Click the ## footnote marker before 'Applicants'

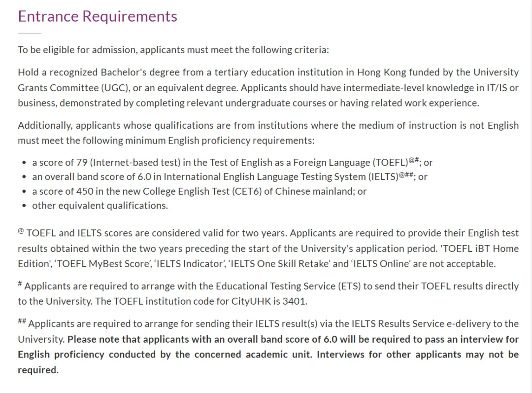tap(22, 321)
